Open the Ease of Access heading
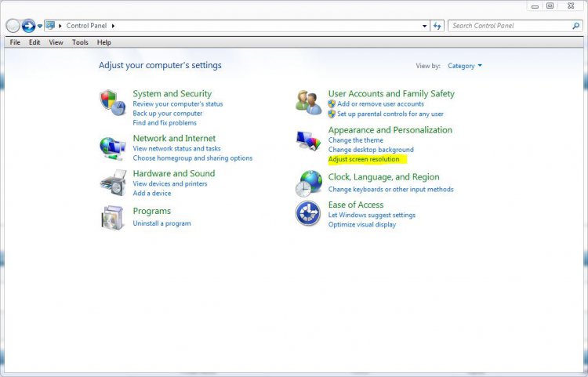This screenshot has width=588, height=377. tap(356, 205)
